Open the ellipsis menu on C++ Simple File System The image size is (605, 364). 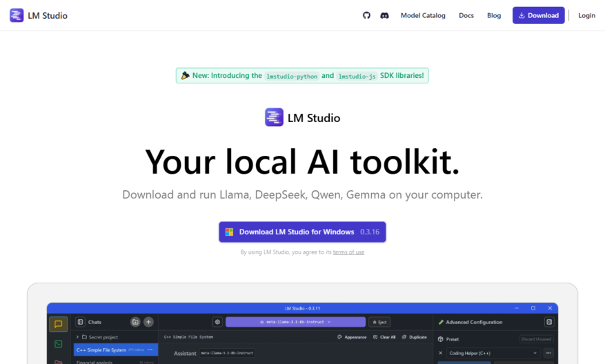click(x=150, y=350)
